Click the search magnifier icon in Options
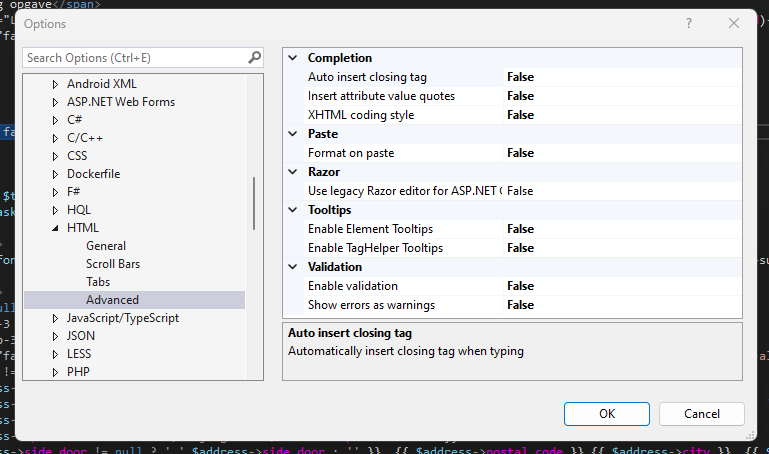The width and height of the screenshot is (769, 454). 255,58
